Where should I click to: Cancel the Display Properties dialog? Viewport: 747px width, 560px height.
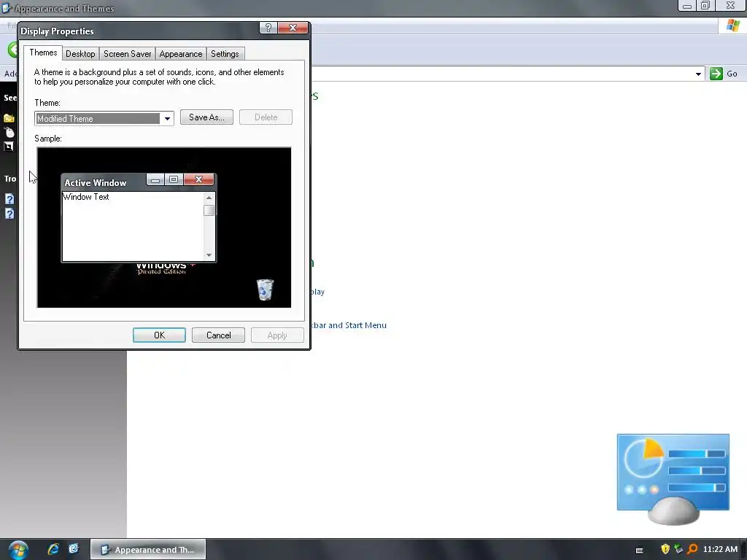pos(218,335)
